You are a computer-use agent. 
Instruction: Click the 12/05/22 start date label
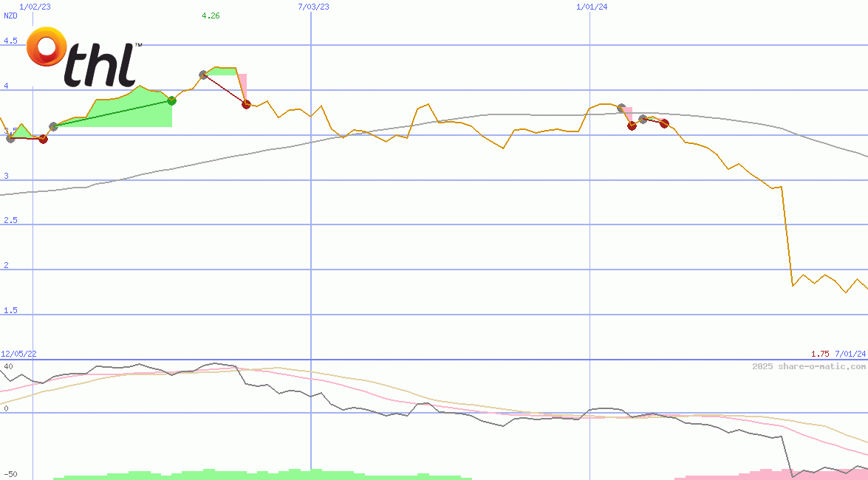point(18,354)
